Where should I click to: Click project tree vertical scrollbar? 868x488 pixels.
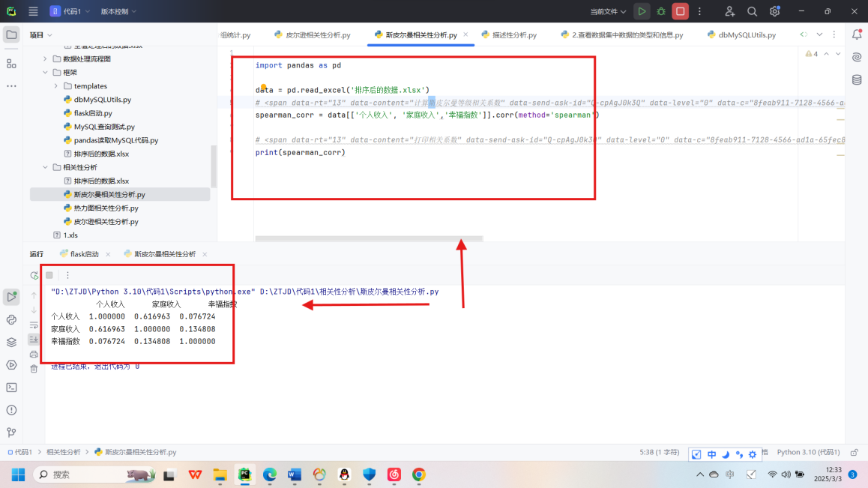click(214, 166)
